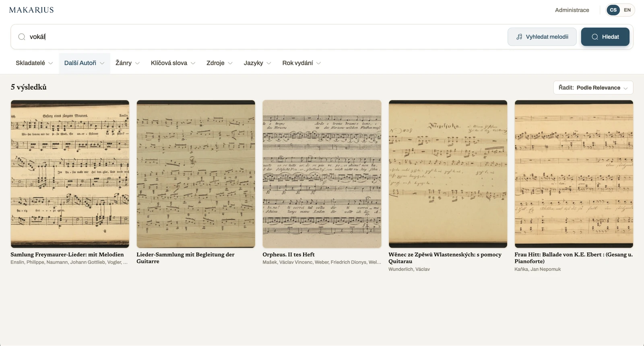Image resolution: width=644 pixels, height=346 pixels.
Task: Click the magnifier icon in the search field
Action: pos(22,37)
